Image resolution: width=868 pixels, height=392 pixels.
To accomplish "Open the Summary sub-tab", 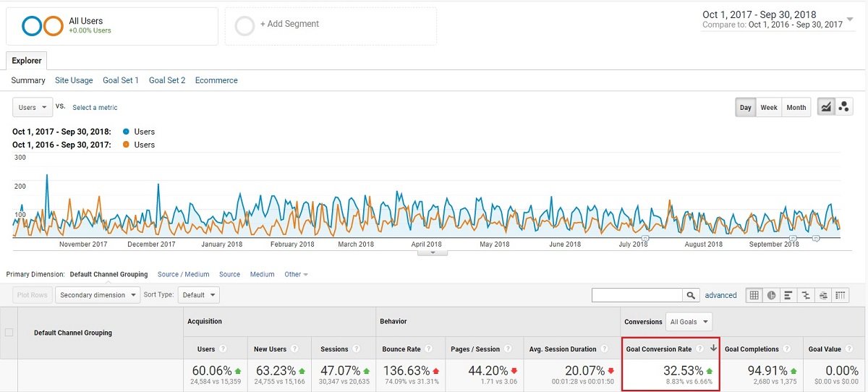I will pyautogui.click(x=28, y=80).
